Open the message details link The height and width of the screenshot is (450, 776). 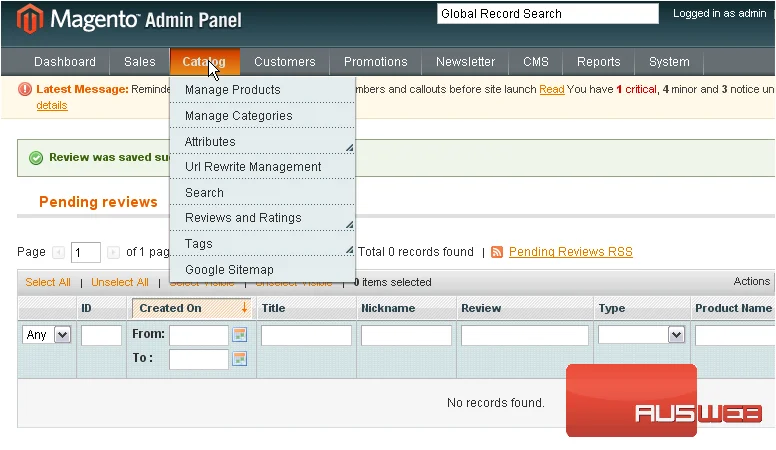52,105
